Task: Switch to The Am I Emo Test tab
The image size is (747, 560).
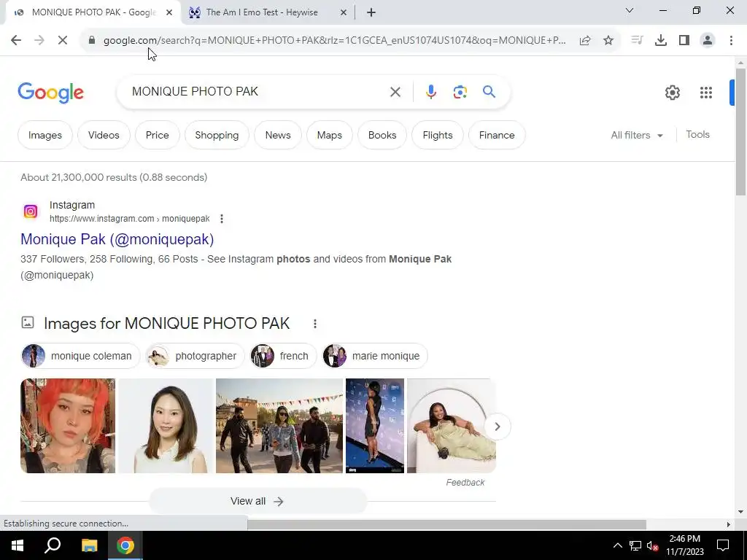Action: click(x=262, y=13)
